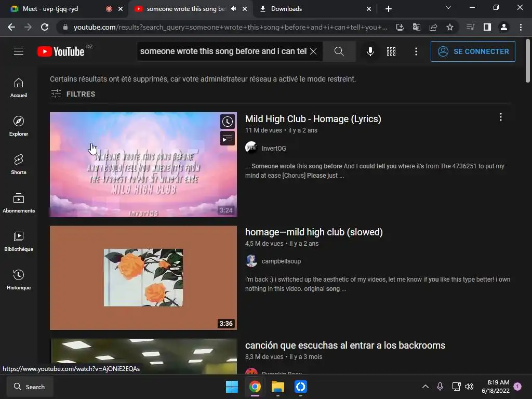Bookmark this page with the star
The width and height of the screenshot is (532, 399).
(450, 27)
